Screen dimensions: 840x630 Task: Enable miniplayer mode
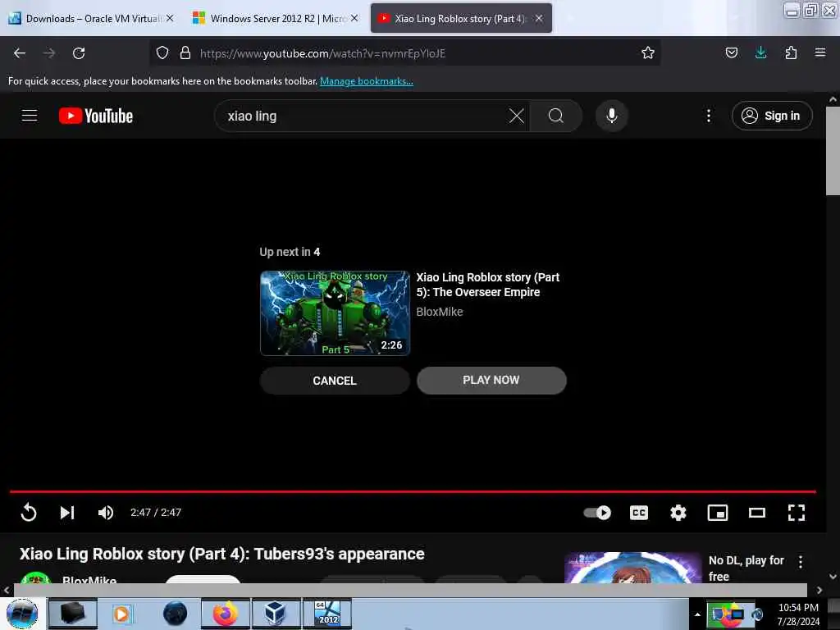point(717,513)
